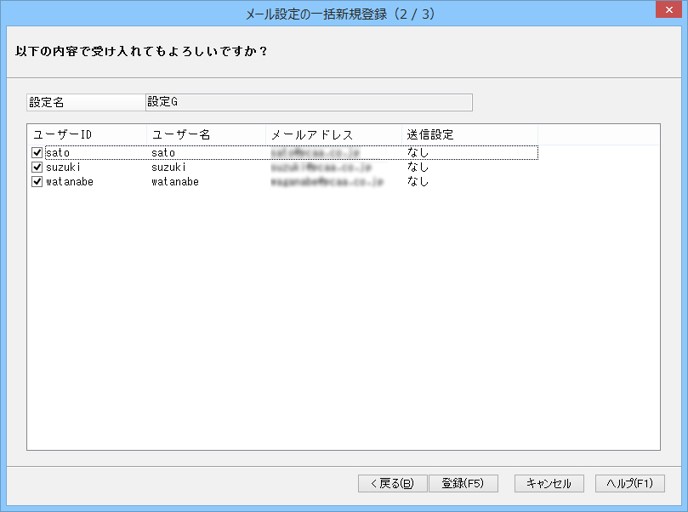The image size is (688, 512).
Task: Sort by the ユーザー名 column header
Action: (206, 135)
